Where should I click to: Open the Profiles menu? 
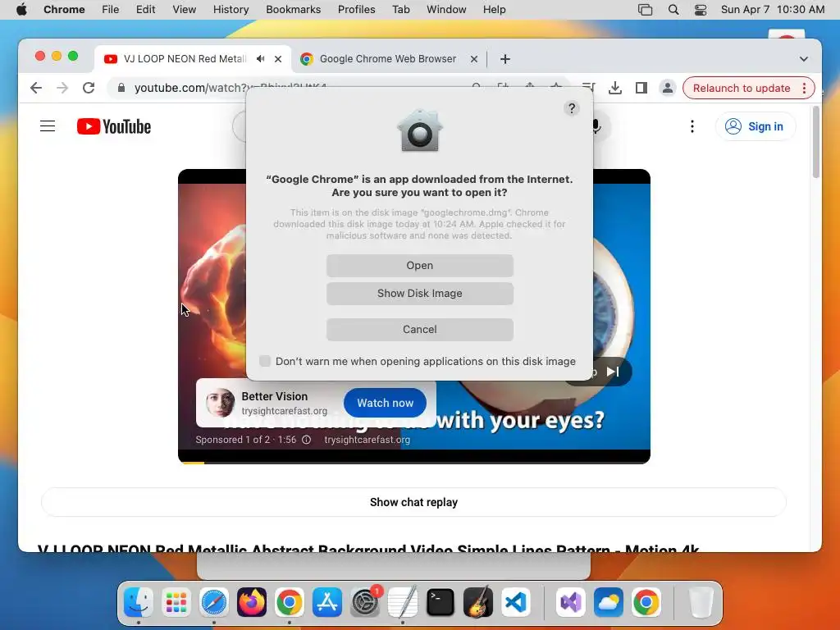click(x=356, y=10)
